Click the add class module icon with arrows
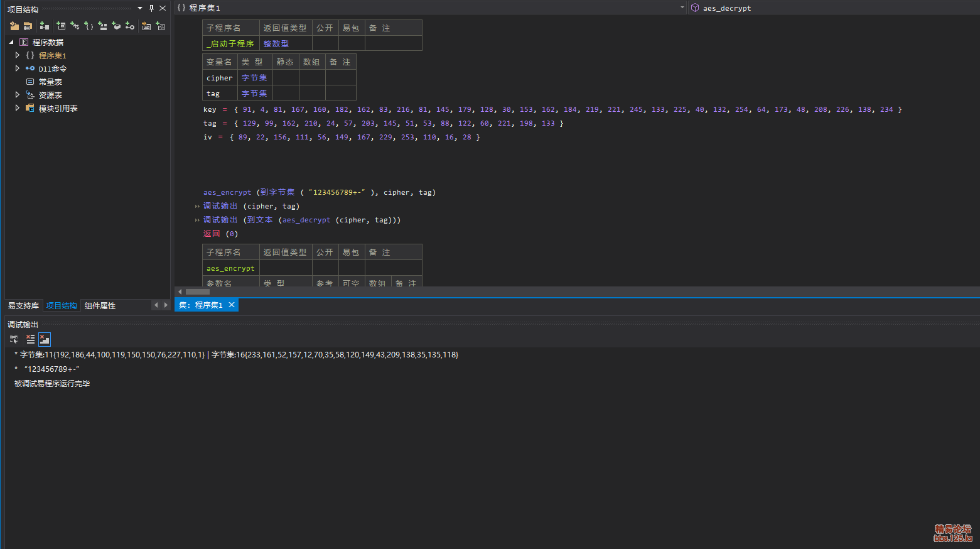 (75, 26)
